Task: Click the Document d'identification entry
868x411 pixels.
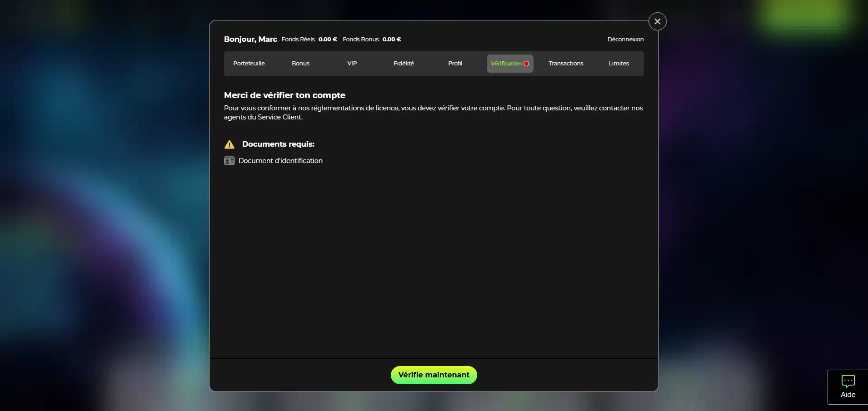Action: coord(280,160)
